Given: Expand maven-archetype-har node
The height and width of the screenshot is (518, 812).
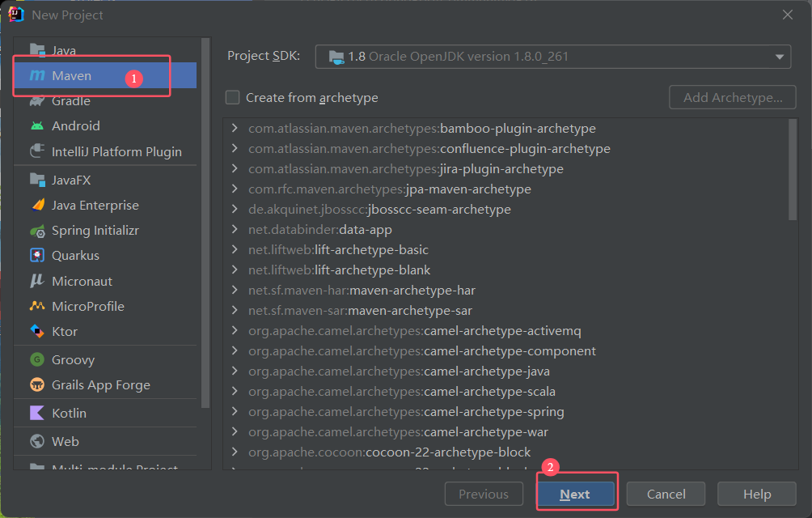Looking at the screenshot, I should [x=235, y=290].
